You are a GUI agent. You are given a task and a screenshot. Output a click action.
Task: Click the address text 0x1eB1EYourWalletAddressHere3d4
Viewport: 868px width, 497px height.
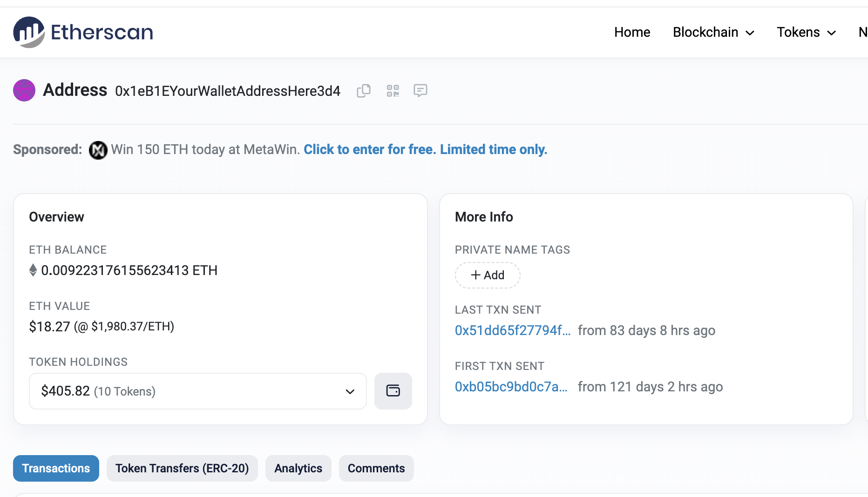tap(228, 91)
